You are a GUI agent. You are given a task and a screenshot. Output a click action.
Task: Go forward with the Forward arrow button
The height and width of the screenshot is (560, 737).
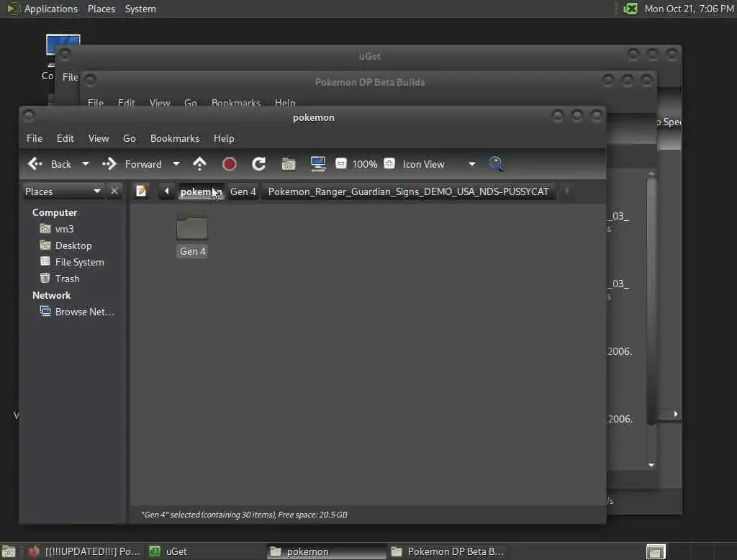pyautogui.click(x=132, y=164)
